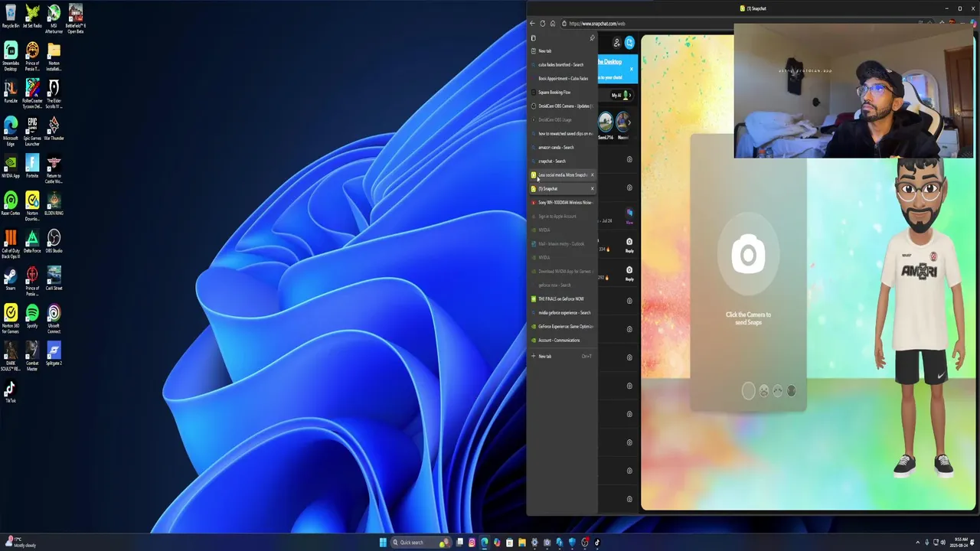Switch to 'Book Appointment - Cuba Fades' tab

[563, 78]
